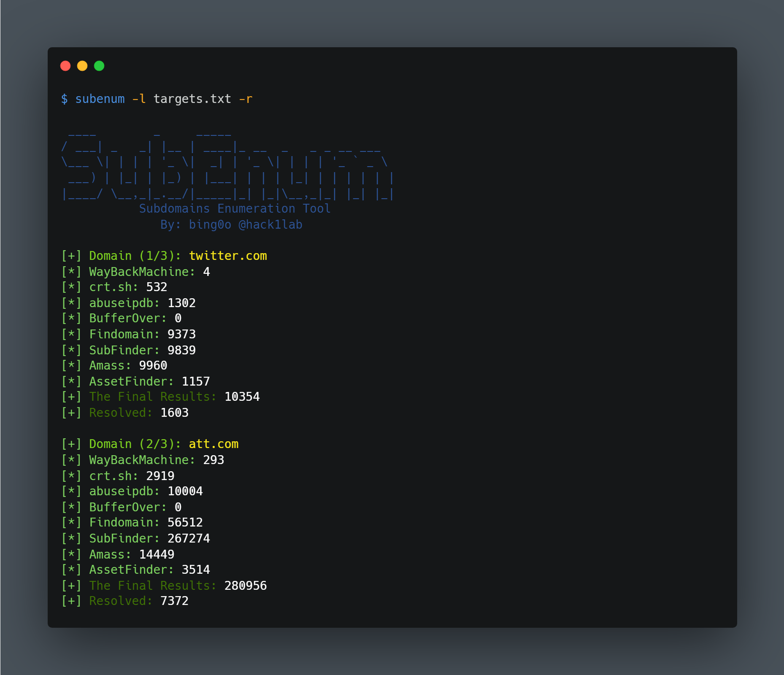Click abuseipdb count '10004'
Image resolution: width=784 pixels, height=675 pixels.
click(185, 491)
